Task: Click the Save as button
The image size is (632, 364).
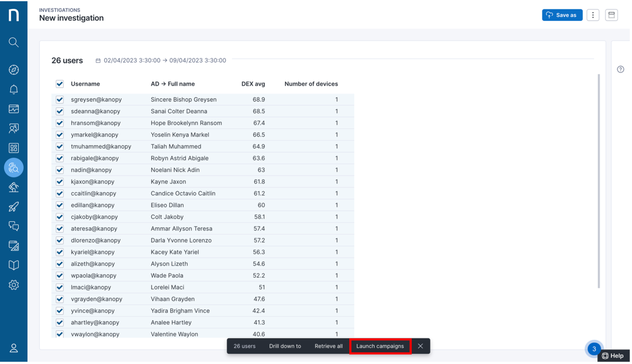Action: (562, 15)
